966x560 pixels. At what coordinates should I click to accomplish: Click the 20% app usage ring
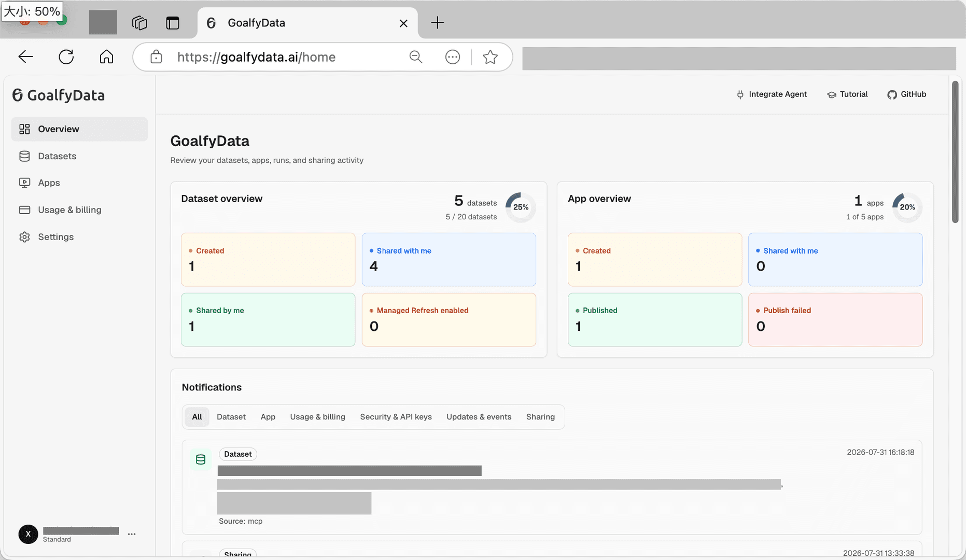point(907,207)
